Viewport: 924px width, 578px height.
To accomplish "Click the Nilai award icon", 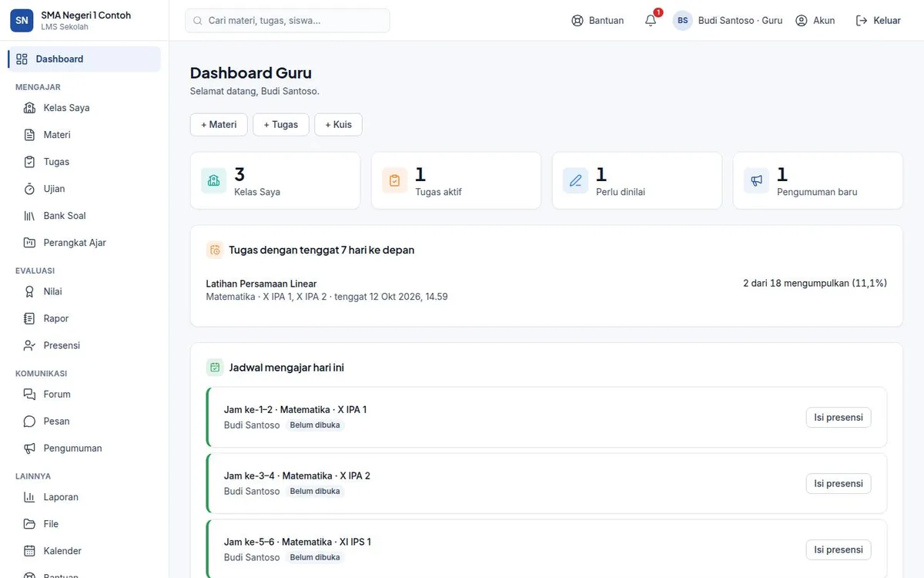I will point(29,291).
